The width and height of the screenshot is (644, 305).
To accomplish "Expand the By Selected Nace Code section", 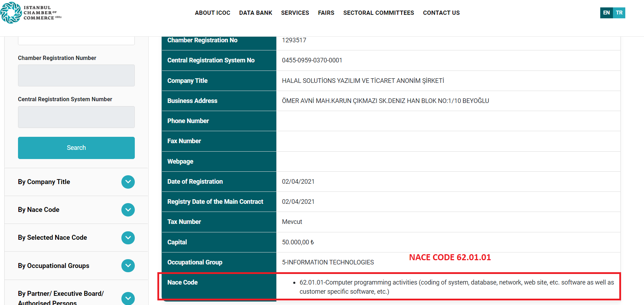I will coord(76,238).
